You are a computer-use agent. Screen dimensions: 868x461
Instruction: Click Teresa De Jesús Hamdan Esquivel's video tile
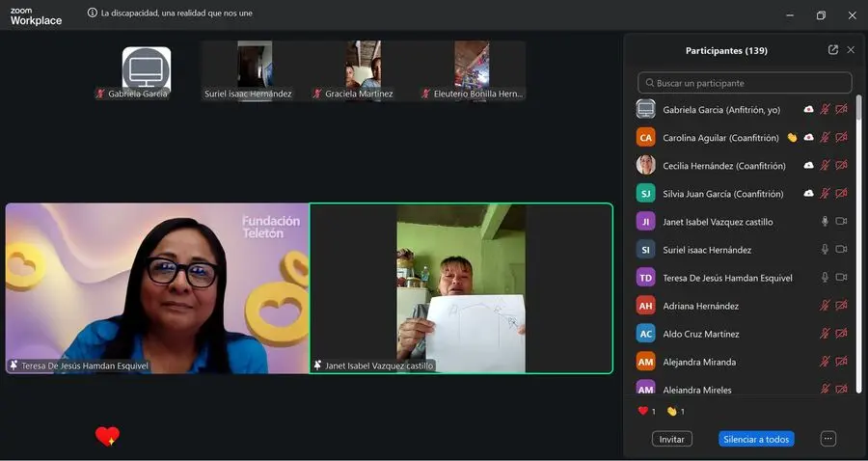(157, 288)
